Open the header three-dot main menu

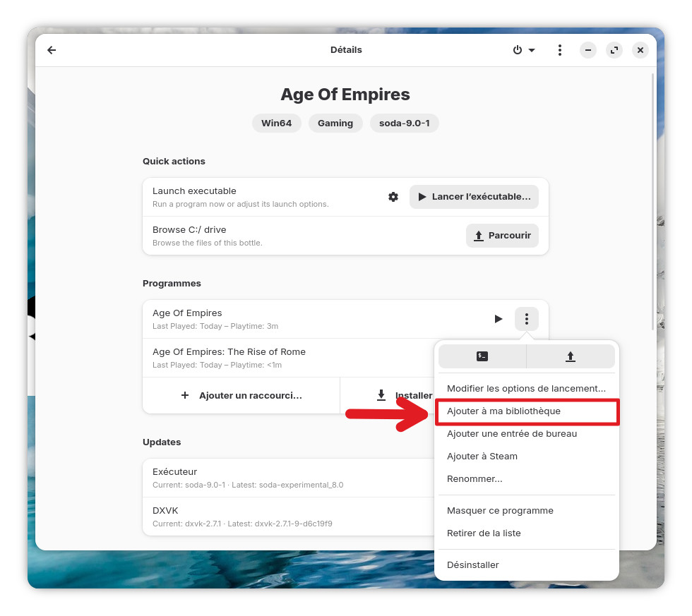pos(559,50)
